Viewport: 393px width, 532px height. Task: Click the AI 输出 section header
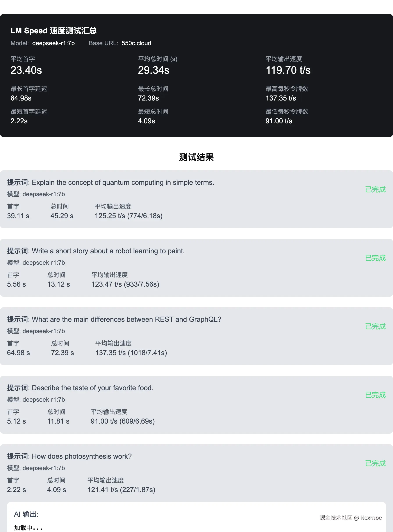[26, 514]
